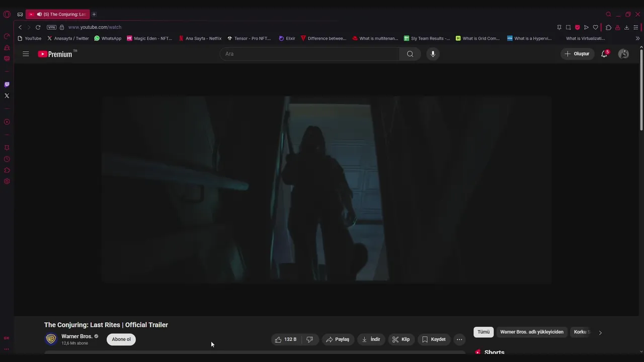View site security lock information
Image resolution: width=644 pixels, height=362 pixels.
(x=62, y=27)
